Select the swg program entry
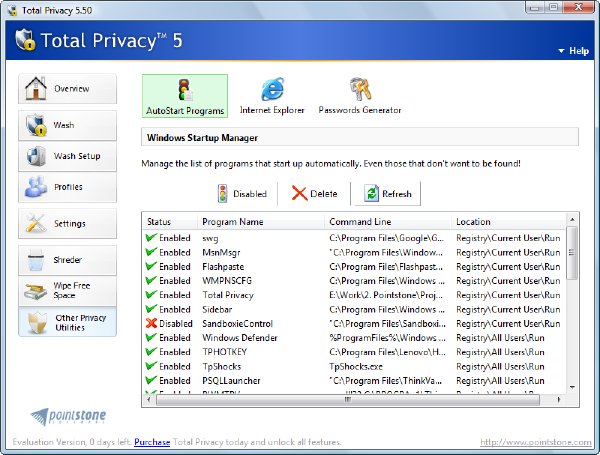600x455 pixels. click(210, 238)
